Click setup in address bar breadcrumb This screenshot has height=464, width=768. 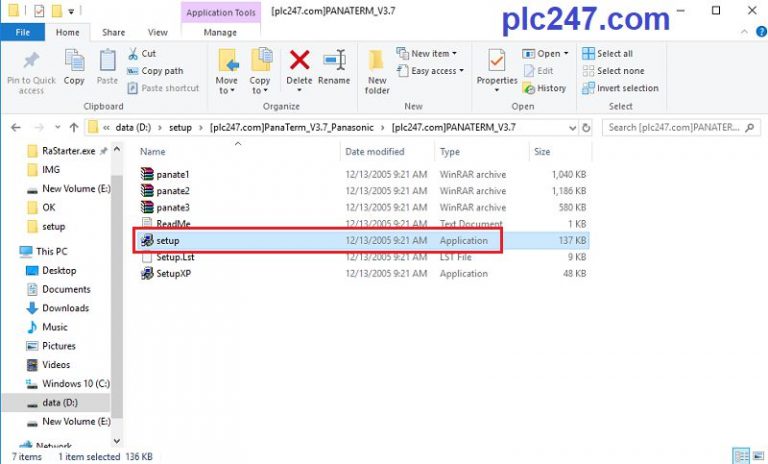point(180,127)
